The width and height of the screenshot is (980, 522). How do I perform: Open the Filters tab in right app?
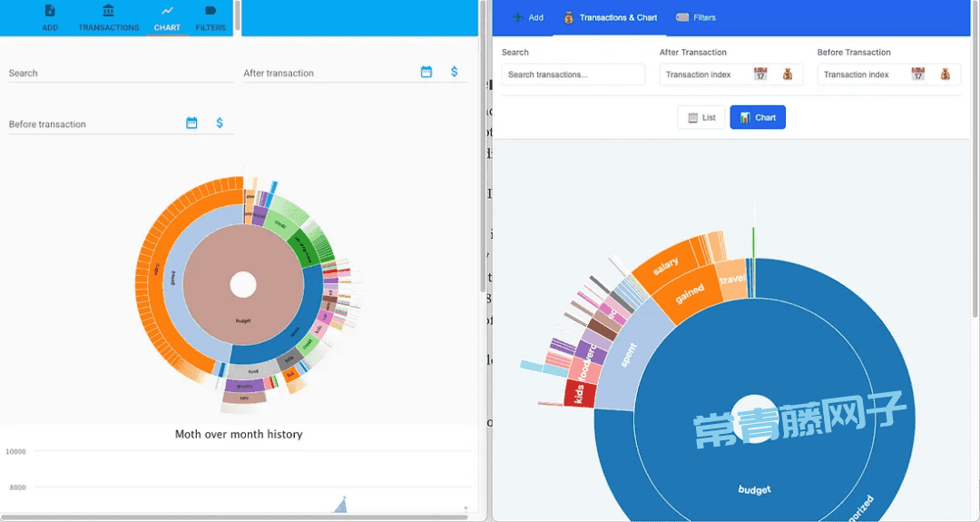696,17
